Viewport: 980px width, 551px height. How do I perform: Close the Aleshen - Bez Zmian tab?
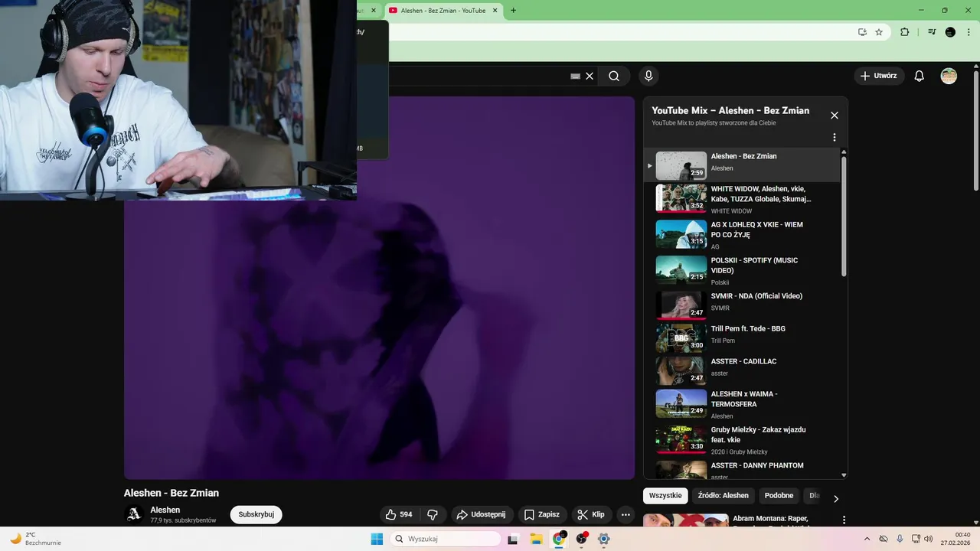pos(495,11)
